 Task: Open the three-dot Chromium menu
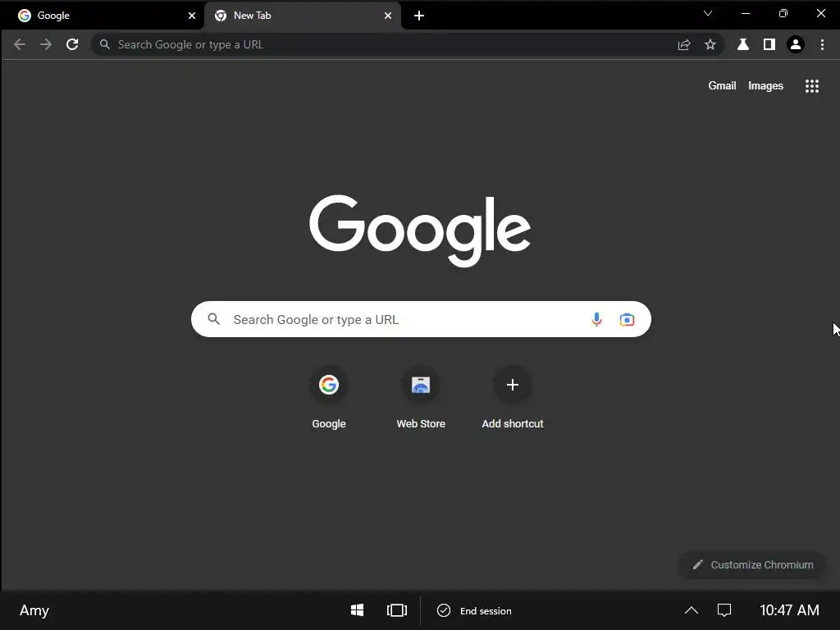(x=822, y=44)
